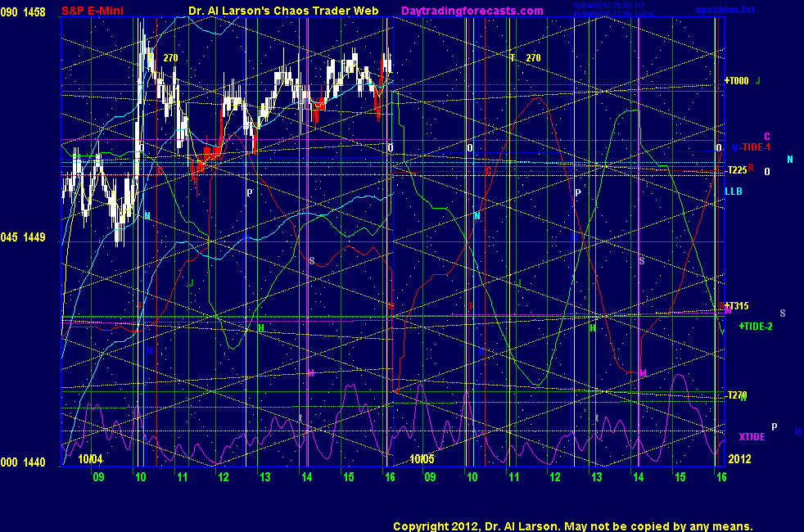Click the '11' hour label of 10/05 session

[514, 477]
